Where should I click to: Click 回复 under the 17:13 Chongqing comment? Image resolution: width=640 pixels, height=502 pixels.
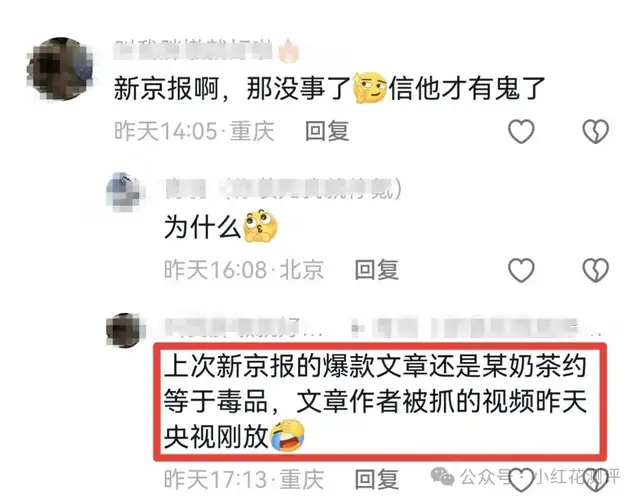pyautogui.click(x=376, y=480)
